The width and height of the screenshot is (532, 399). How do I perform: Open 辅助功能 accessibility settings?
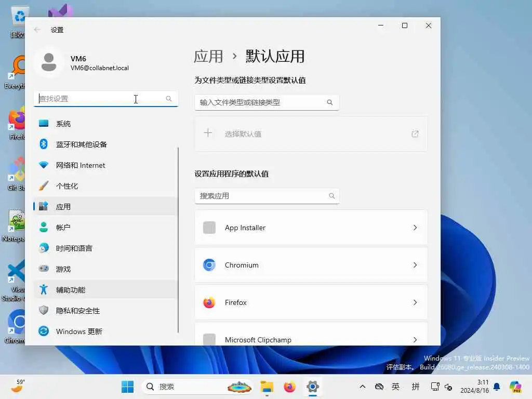point(105,290)
